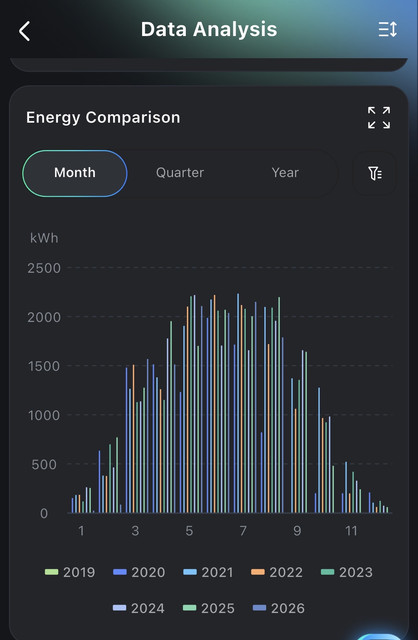Click the month 11 x-axis label

click(x=351, y=531)
